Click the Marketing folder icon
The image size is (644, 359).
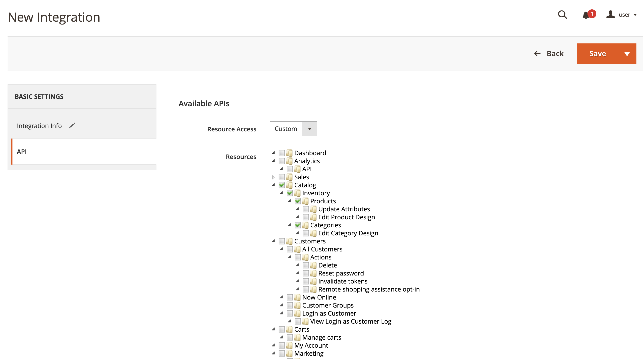click(289, 353)
